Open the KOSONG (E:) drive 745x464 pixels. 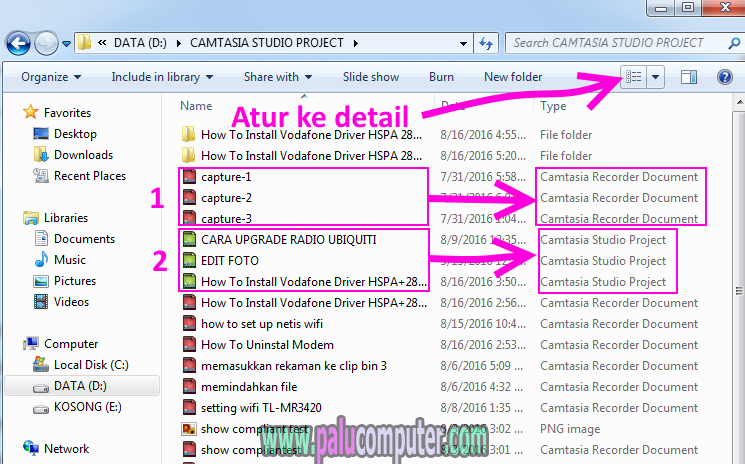[x=87, y=407]
